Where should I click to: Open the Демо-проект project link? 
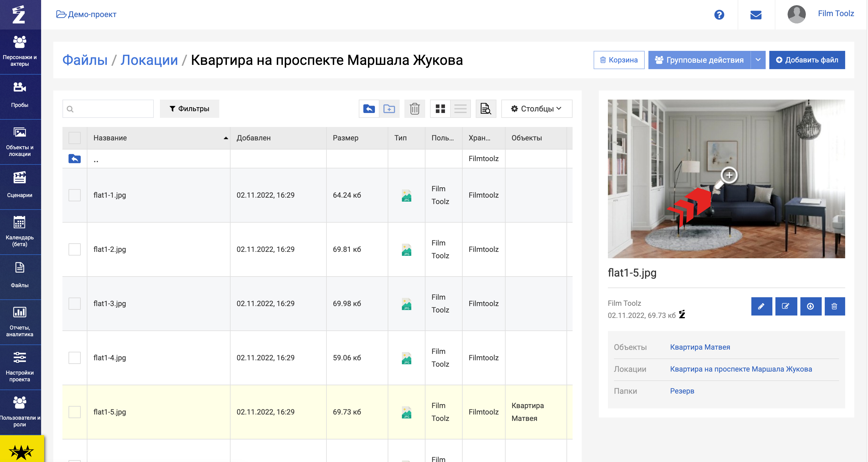[x=86, y=15]
